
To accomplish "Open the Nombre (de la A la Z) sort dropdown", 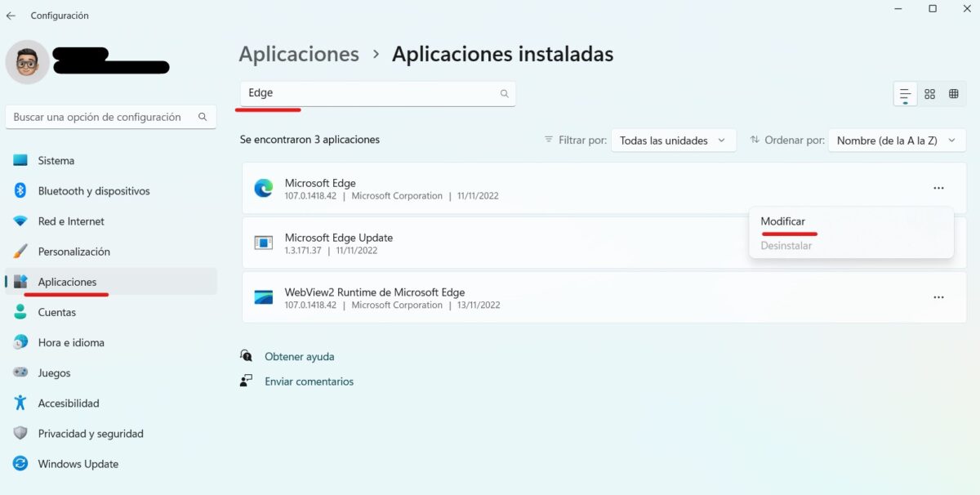I will pos(896,140).
